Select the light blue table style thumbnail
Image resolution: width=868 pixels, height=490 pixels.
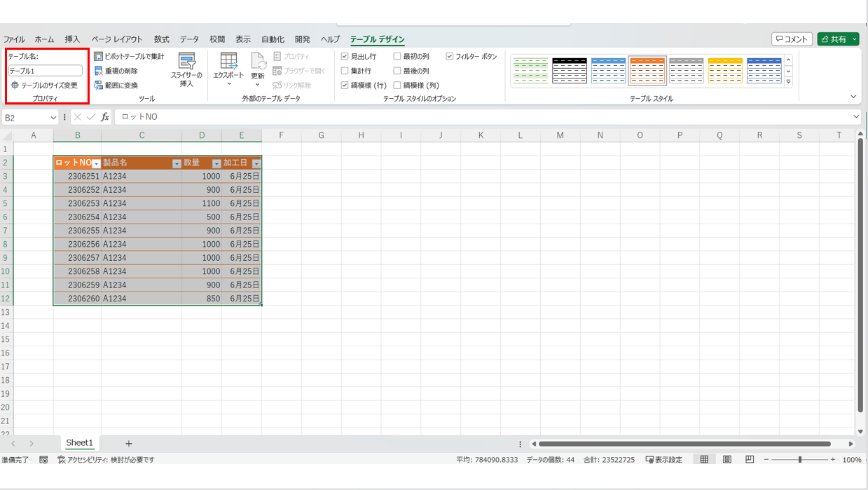pos(608,70)
